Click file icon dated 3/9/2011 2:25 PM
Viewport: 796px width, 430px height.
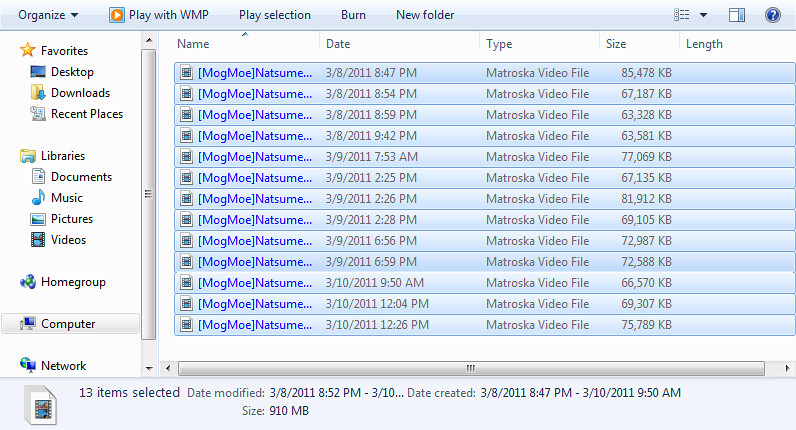pyautogui.click(x=186, y=178)
